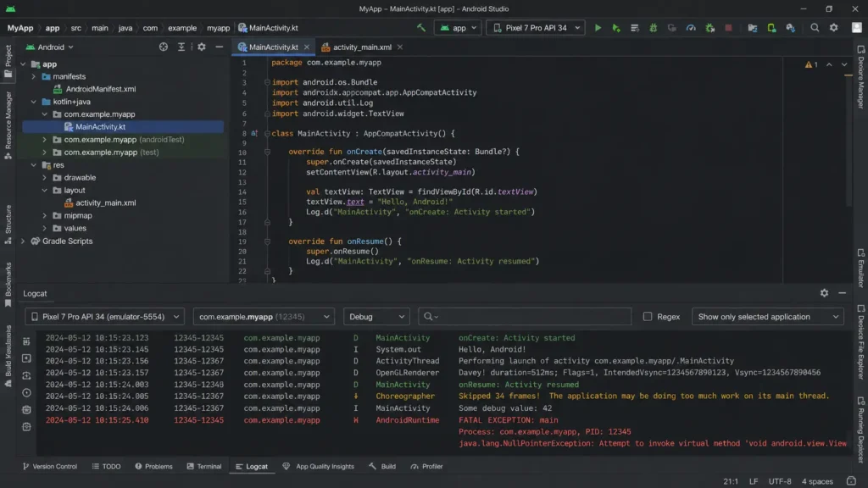Open Version Control tool window
Viewport: 868px width, 488px height.
pyautogui.click(x=50, y=467)
